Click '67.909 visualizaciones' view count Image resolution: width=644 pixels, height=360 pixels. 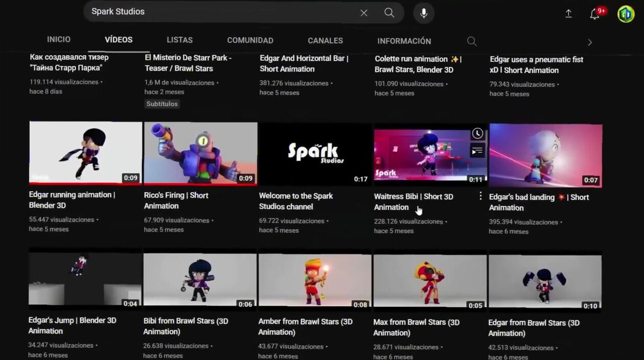pyautogui.click(x=177, y=220)
